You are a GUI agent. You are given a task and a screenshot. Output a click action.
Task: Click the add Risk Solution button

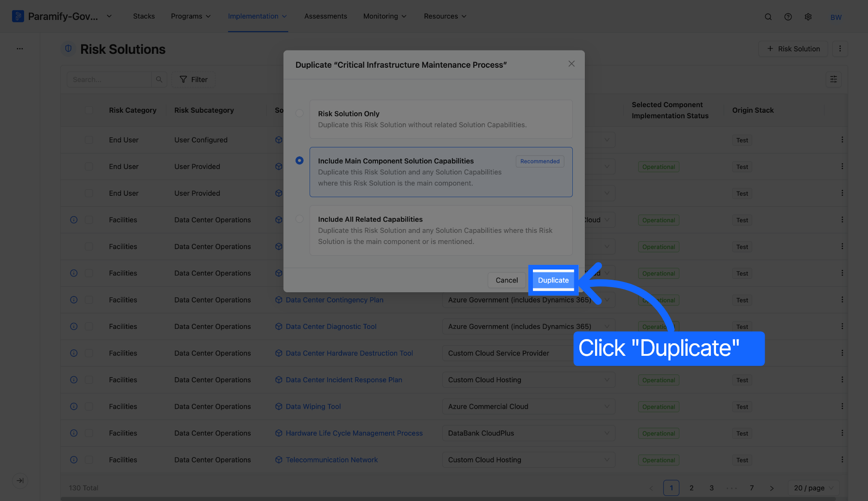coord(793,49)
